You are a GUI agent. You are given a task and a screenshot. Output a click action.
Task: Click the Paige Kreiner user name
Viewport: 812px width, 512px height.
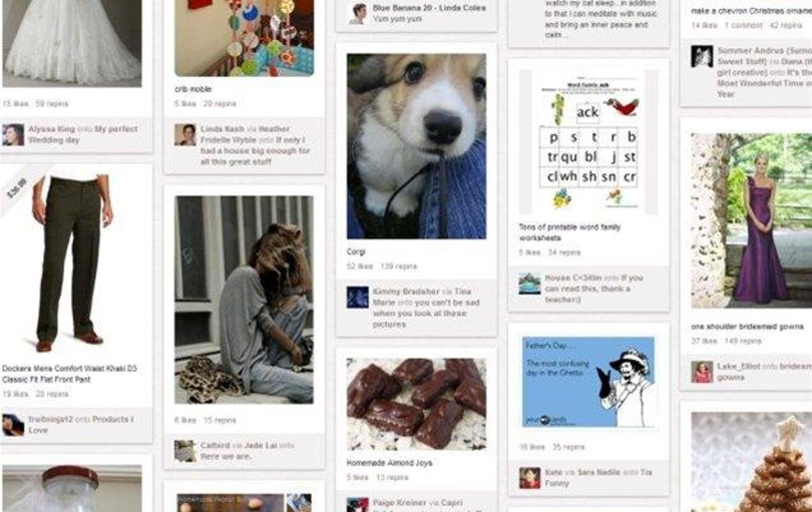(400, 503)
